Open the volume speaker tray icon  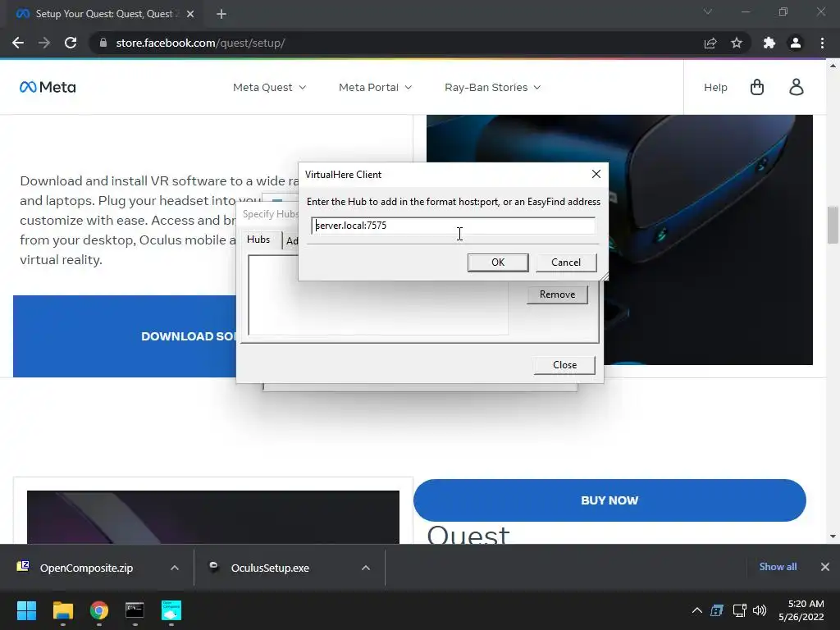(760, 610)
